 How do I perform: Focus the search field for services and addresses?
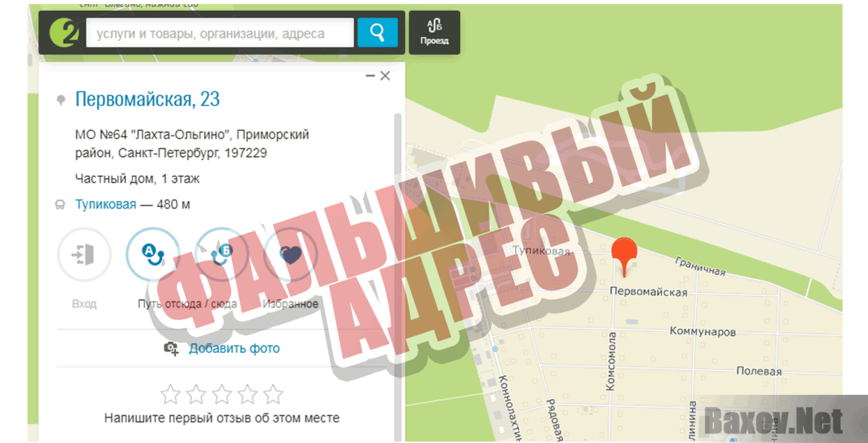(x=220, y=33)
